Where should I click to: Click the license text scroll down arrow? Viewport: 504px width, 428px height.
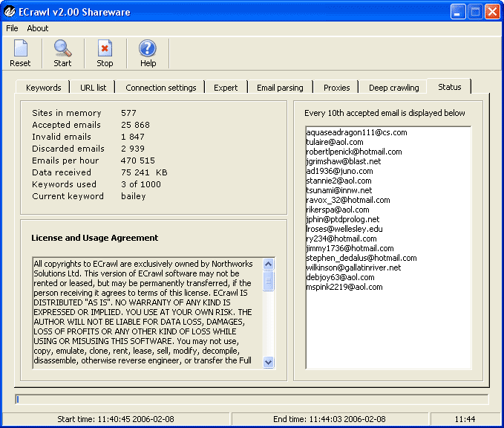click(x=269, y=362)
